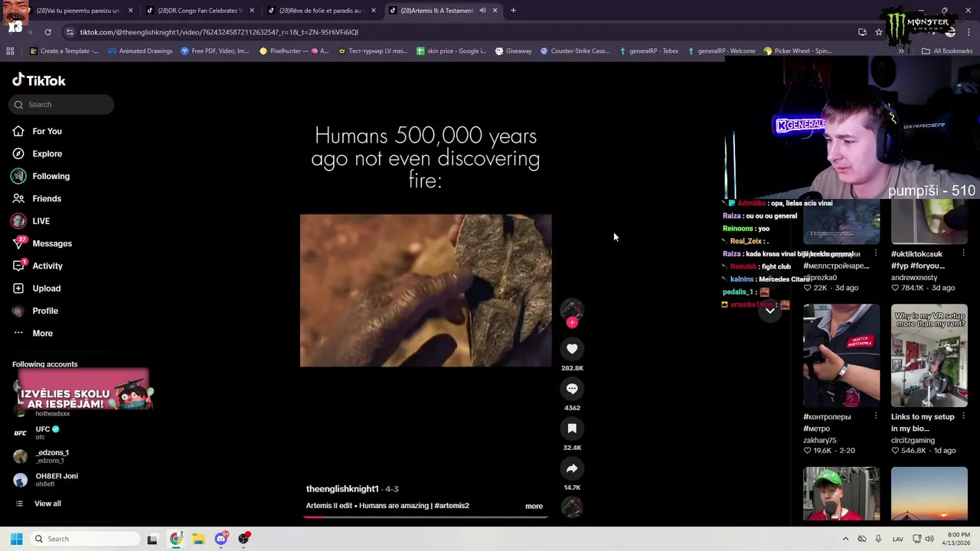
Task: Open the Giveaway bookmark
Action: (x=513, y=51)
